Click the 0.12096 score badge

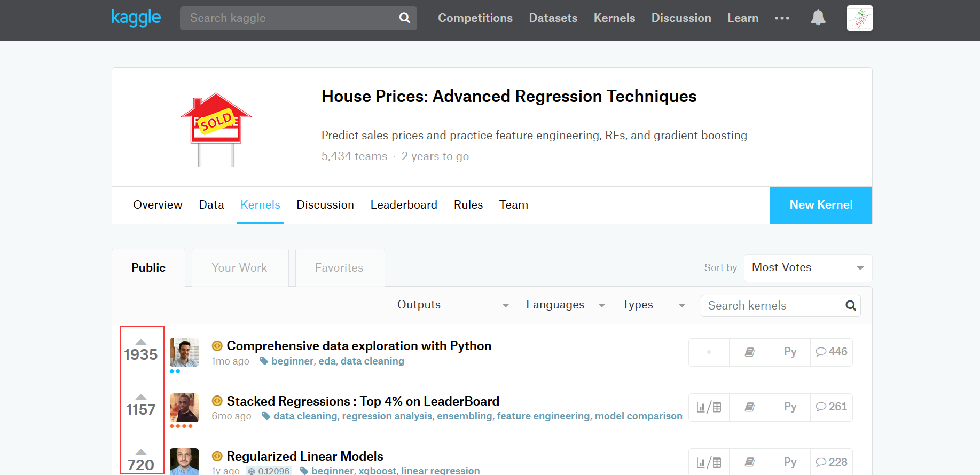269,471
